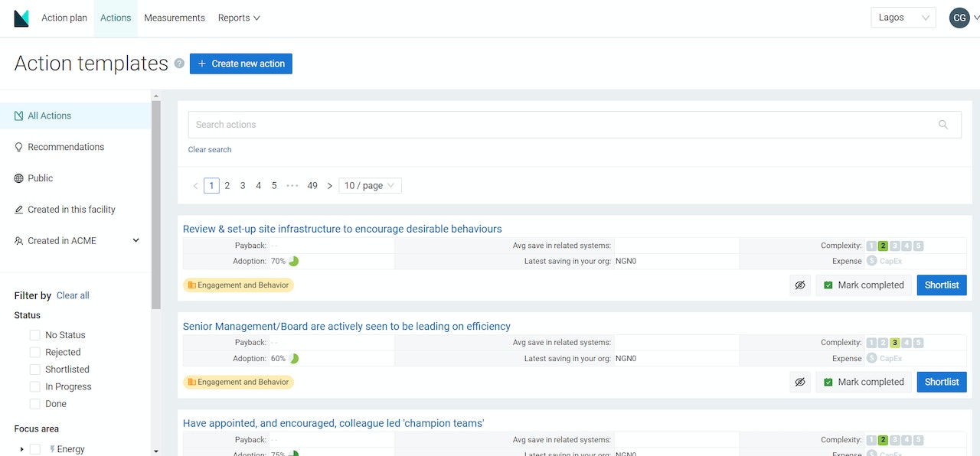The width and height of the screenshot is (980, 456).
Task: Click into the Search actions field
Action: (x=575, y=125)
